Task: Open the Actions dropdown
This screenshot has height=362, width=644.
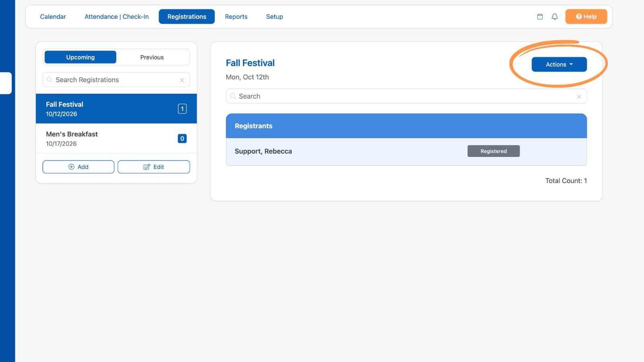Action: click(x=559, y=64)
